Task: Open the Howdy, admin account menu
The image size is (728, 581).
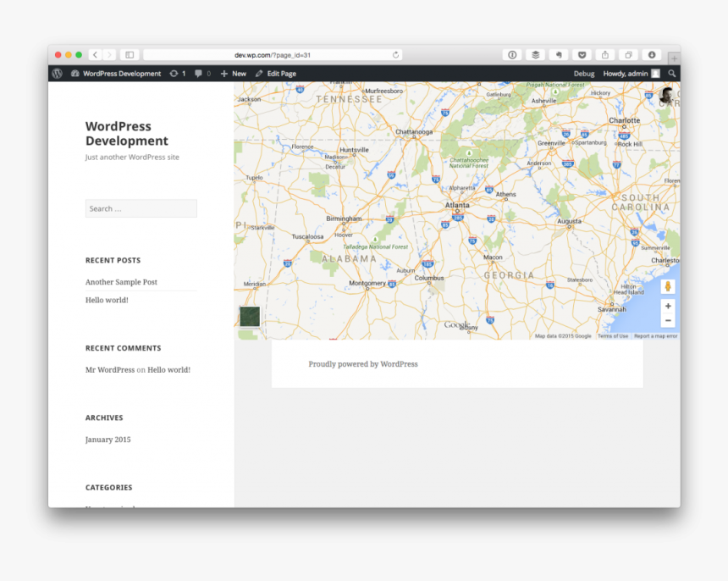Action: pyautogui.click(x=631, y=74)
